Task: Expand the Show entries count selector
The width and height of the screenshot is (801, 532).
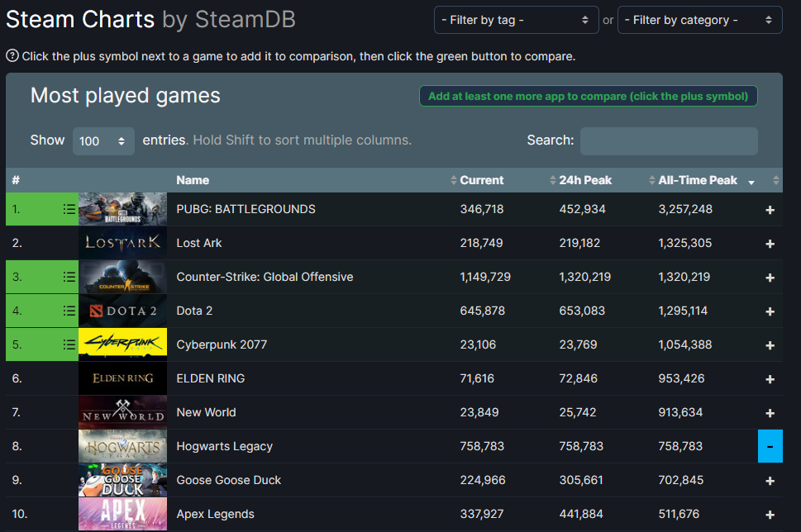Action: pyautogui.click(x=103, y=141)
